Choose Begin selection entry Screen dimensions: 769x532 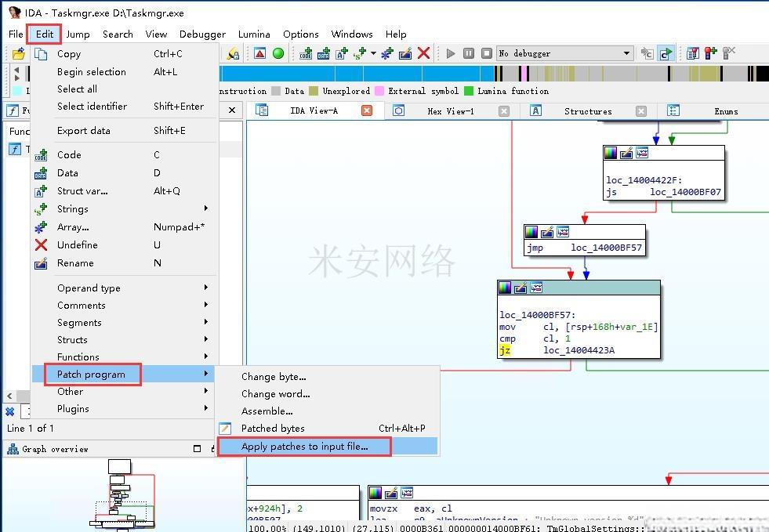point(125,71)
